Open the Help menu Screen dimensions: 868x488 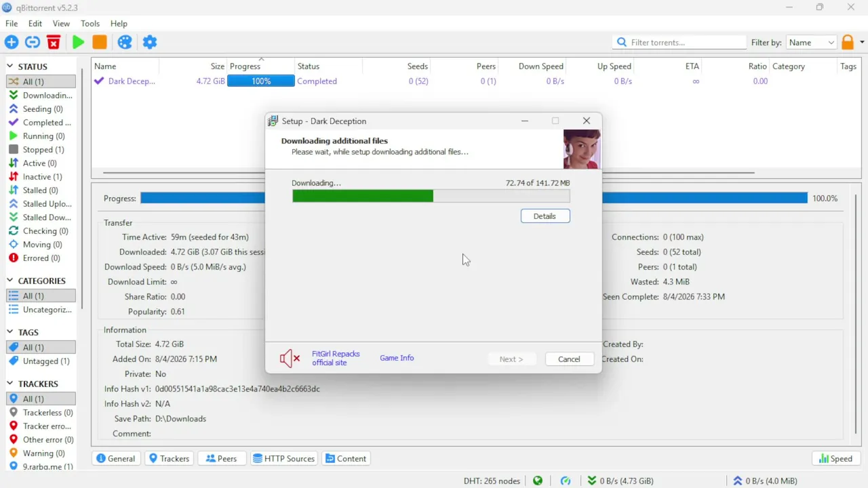[119, 24]
